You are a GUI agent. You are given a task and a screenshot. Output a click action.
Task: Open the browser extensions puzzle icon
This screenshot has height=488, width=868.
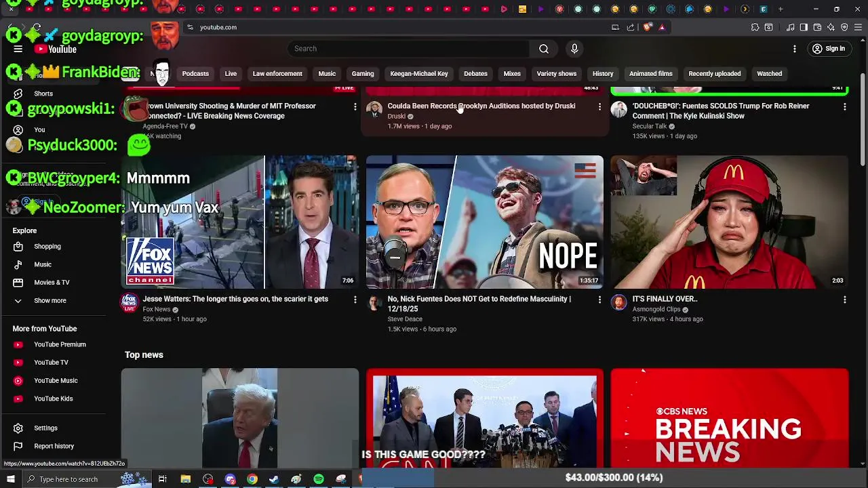coord(755,27)
